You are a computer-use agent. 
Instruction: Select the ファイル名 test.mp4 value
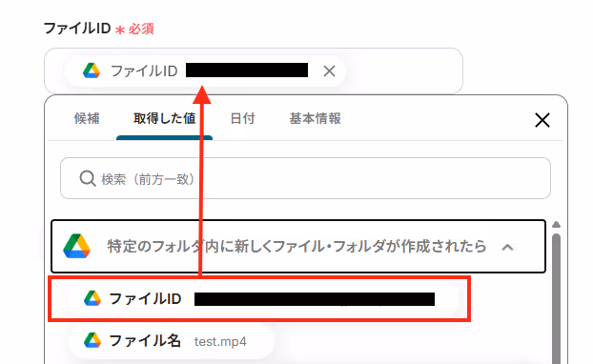pos(171,341)
